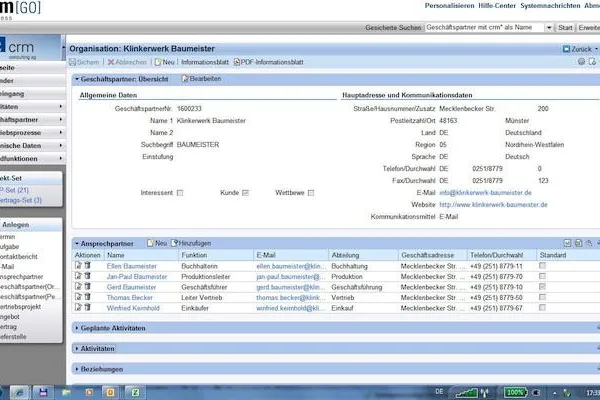Collapse Geschäftspartner: Übersicht section
The width and height of the screenshot is (600, 400).
pos(77,79)
